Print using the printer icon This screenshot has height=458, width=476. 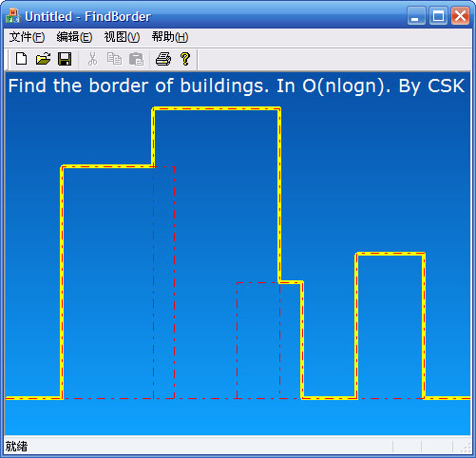pos(163,59)
